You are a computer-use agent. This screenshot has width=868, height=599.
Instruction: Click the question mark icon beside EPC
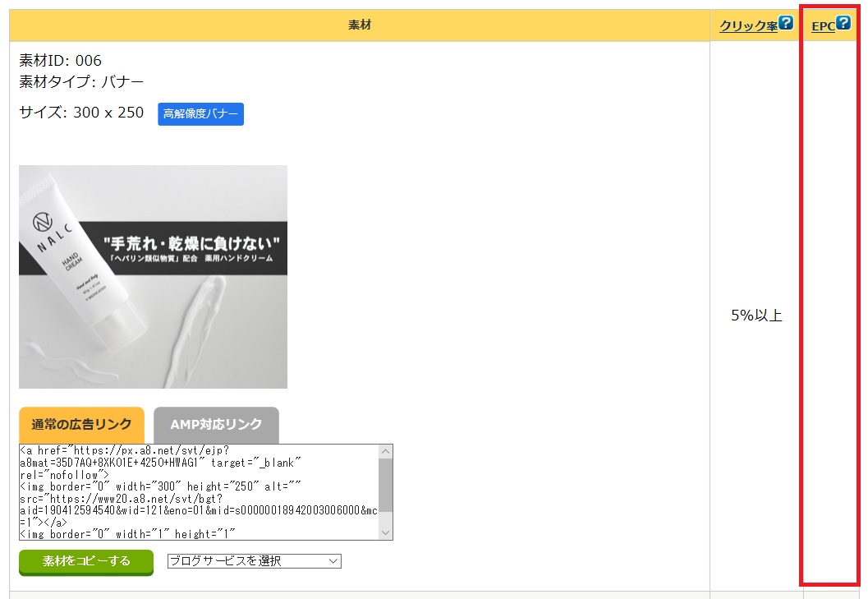(843, 24)
